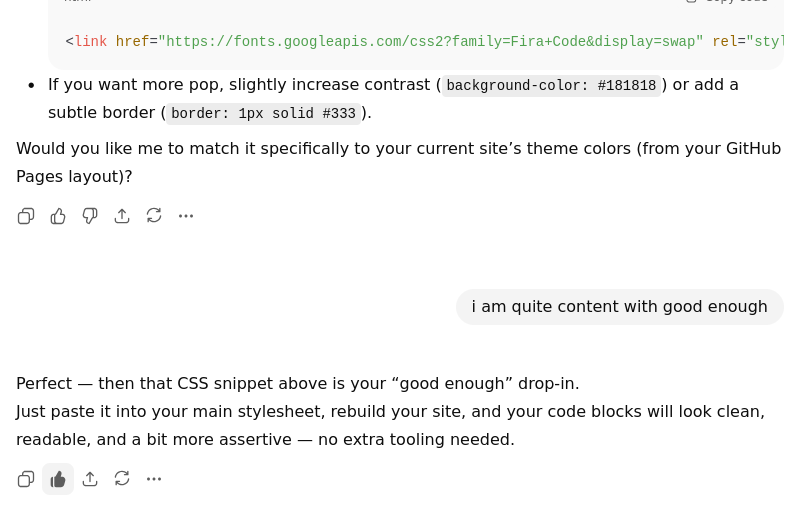
Task: Regenerate the response about theme colors
Action: [x=154, y=216]
